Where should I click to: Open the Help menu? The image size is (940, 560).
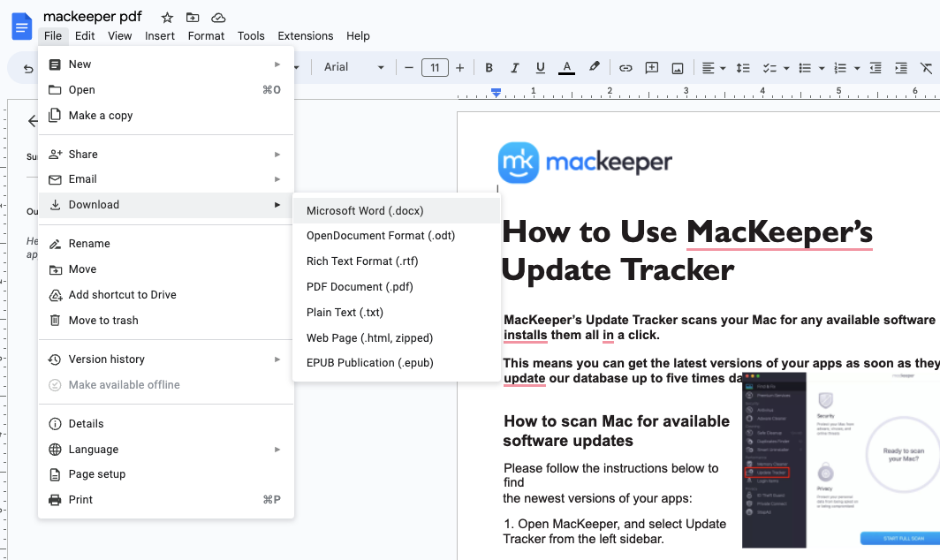point(358,36)
